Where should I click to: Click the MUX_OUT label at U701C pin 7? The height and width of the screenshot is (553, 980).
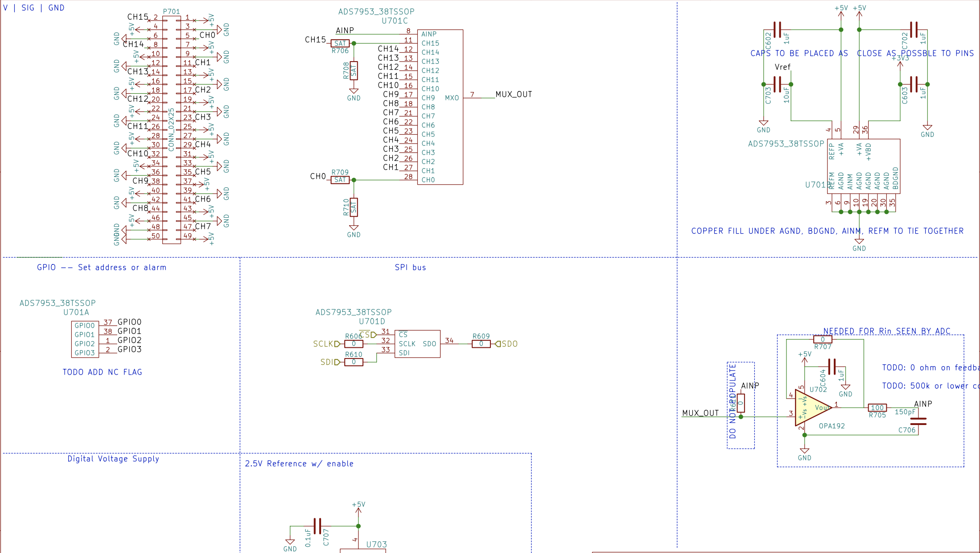514,94
